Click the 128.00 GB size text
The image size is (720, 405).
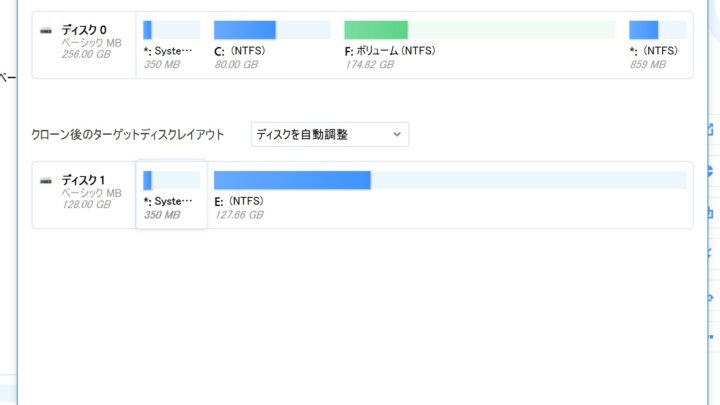86,204
